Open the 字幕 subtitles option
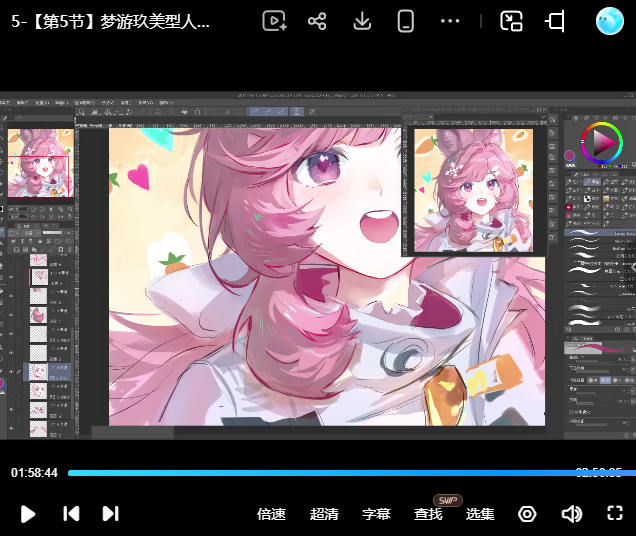The image size is (636, 536). 376,514
